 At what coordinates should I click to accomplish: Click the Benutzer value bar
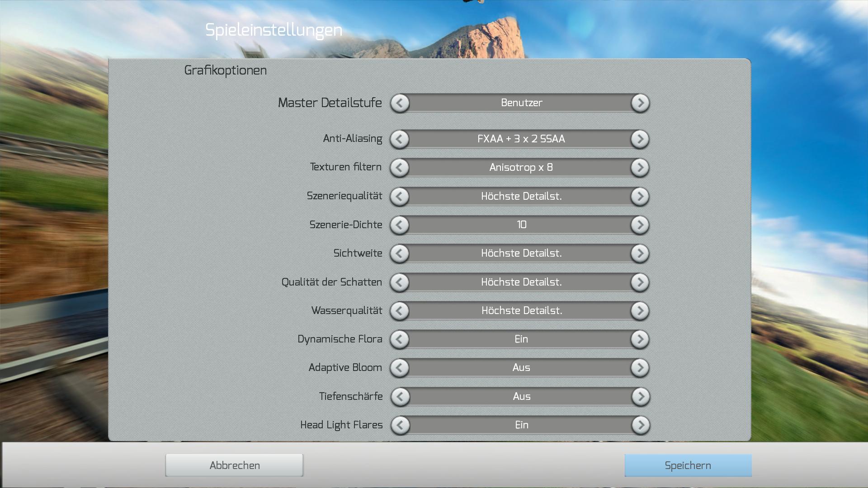(x=521, y=103)
